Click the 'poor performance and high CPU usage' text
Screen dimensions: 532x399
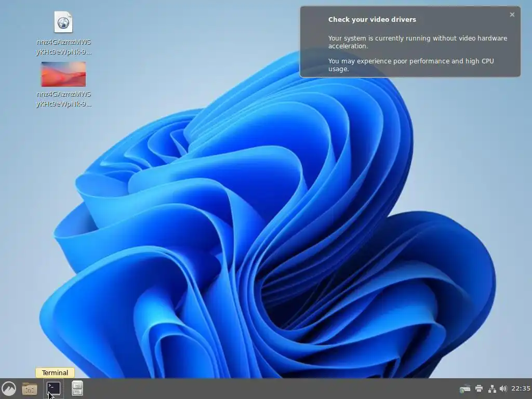[411, 65]
